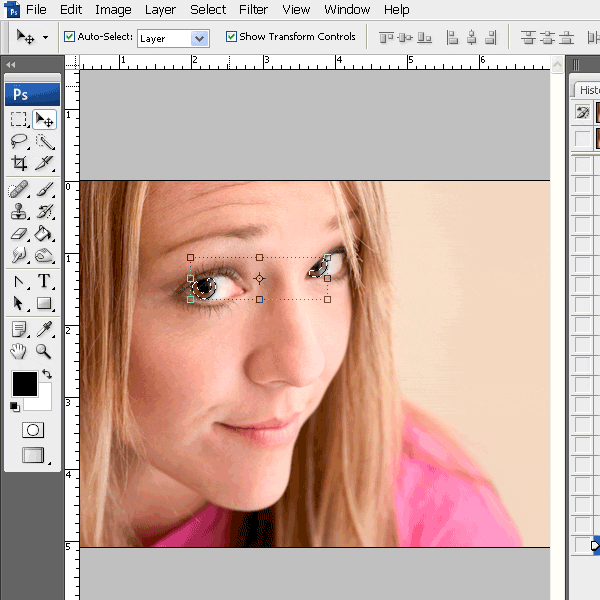Screen dimensions: 600x600
Task: Click the bottom-middle transform handle
Action: pos(259,299)
